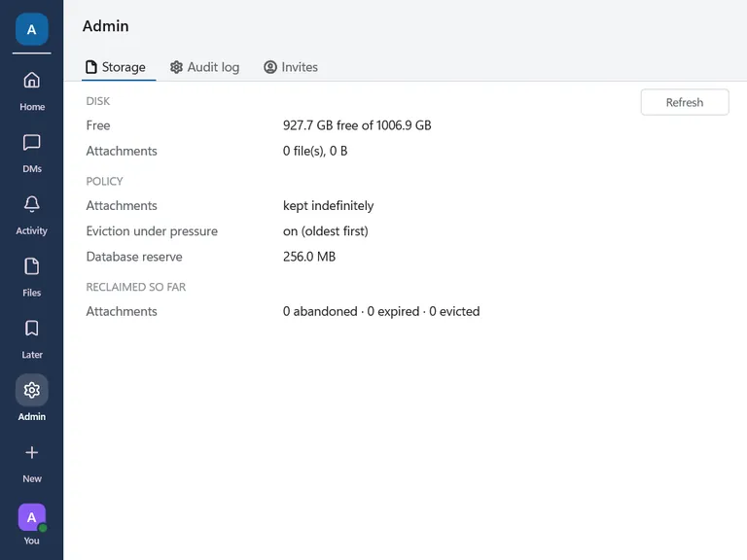Switch to the Audit log tab

click(204, 67)
